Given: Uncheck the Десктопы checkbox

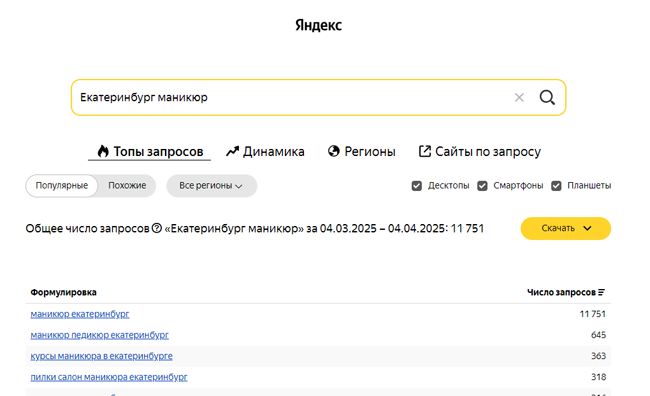Looking at the screenshot, I should coord(417,186).
